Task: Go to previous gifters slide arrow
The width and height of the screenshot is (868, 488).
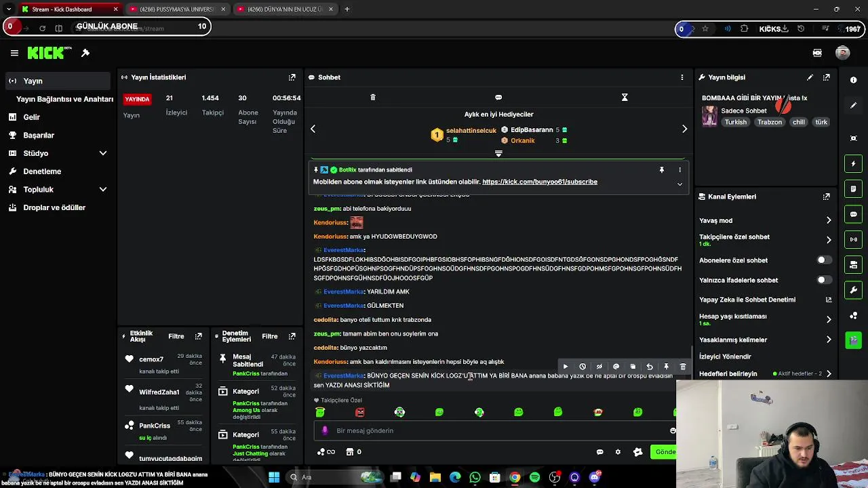Action: [313, 129]
